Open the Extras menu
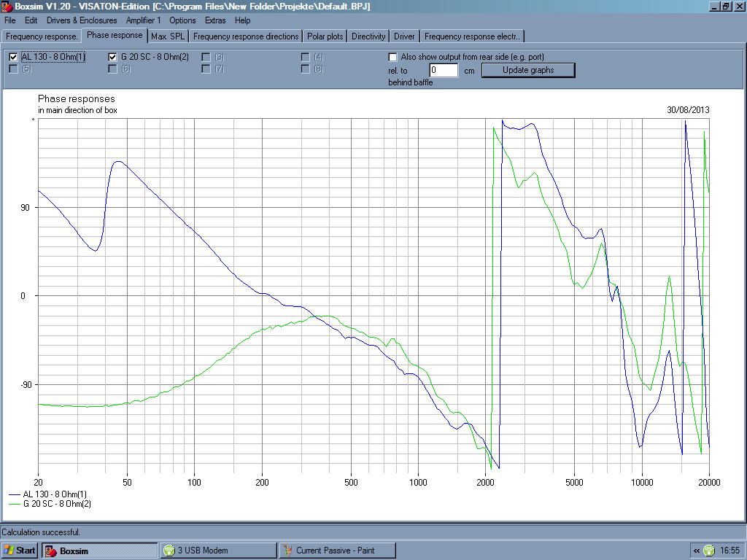This screenshot has height=560, width=747. (215, 20)
